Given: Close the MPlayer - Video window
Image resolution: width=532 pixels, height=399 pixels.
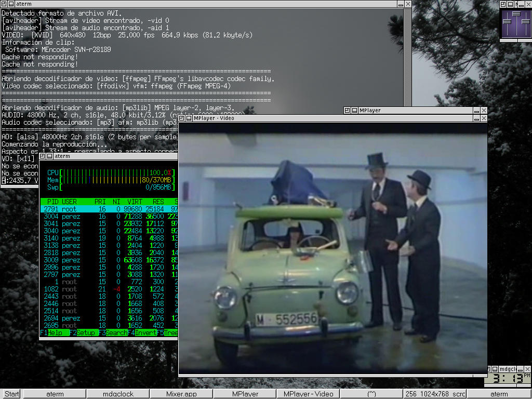Looking at the screenshot, I should [484, 118].
